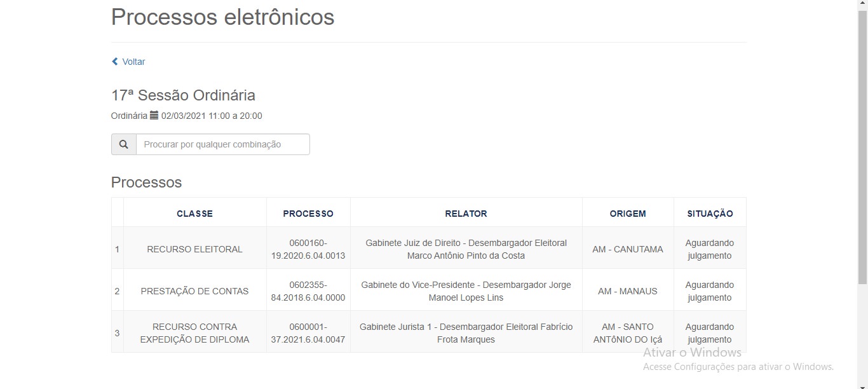The width and height of the screenshot is (868, 389).
Task: Select the RECURSO CONTRA EXPEDIÇÃO DE DIPLOMA row
Action: point(428,333)
